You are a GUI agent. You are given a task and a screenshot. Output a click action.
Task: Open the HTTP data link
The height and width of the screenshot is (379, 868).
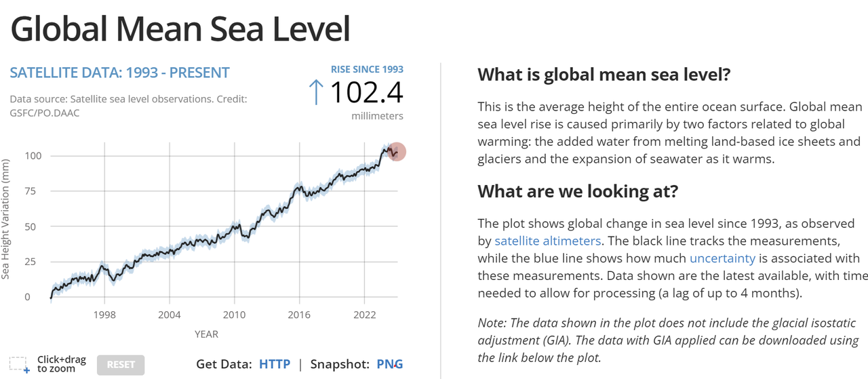(275, 364)
